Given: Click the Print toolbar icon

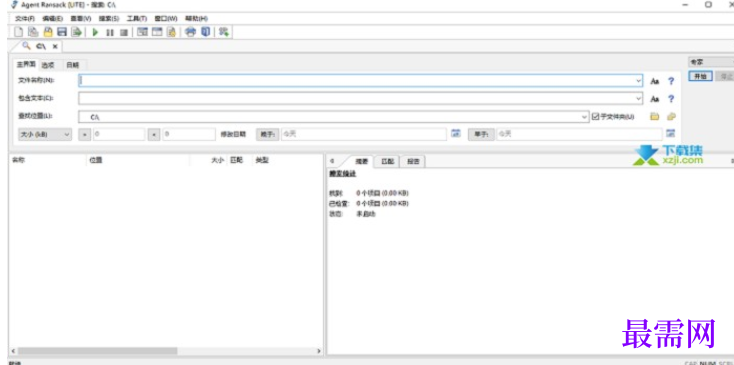Looking at the screenshot, I should (190, 32).
